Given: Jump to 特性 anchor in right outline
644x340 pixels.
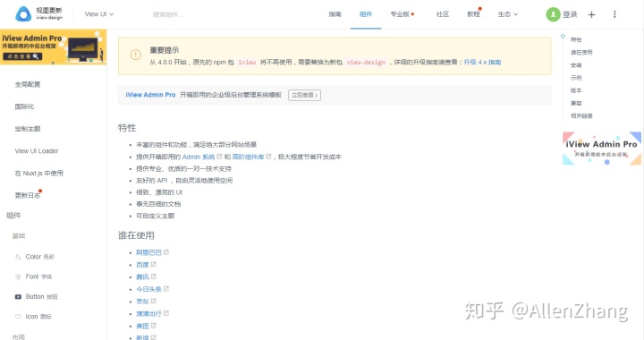Looking at the screenshot, I should [x=576, y=40].
